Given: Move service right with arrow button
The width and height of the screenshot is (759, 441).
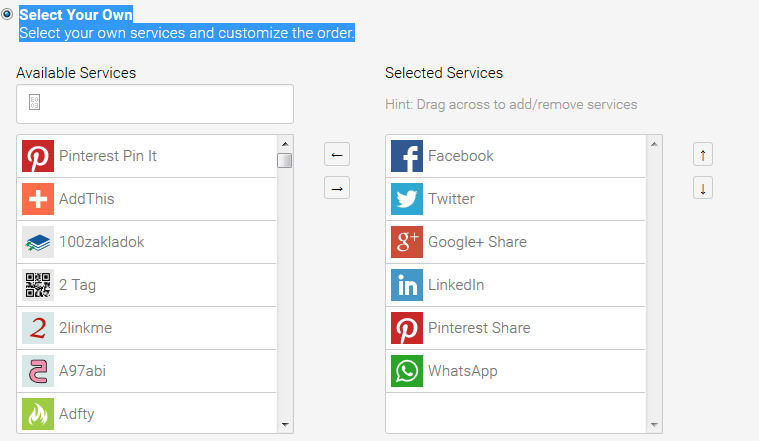Looking at the screenshot, I should point(337,187).
